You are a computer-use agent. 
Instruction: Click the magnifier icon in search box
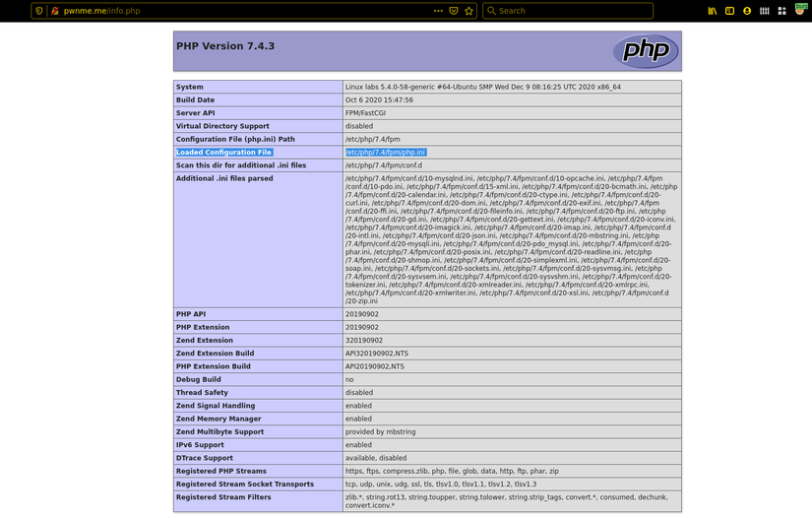coord(491,11)
